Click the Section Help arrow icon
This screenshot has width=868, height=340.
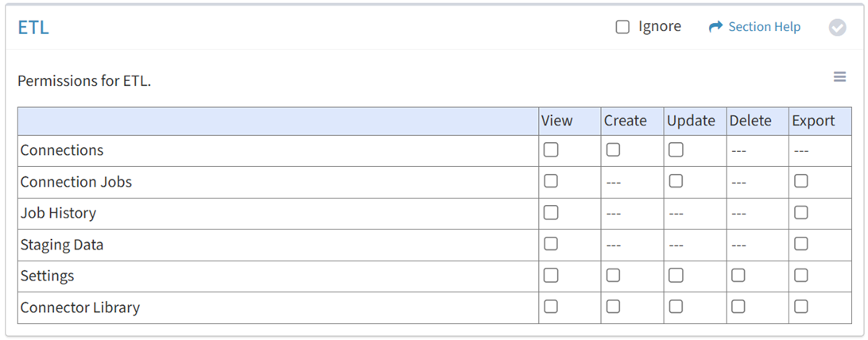715,27
